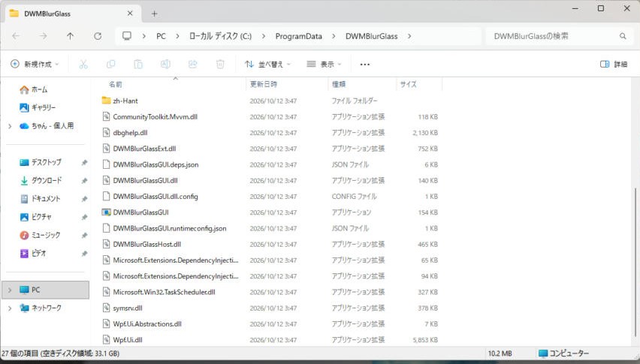Screen dimensions: 640x364
Task: Click the monitor icon in address bar
Action: [x=127, y=36]
